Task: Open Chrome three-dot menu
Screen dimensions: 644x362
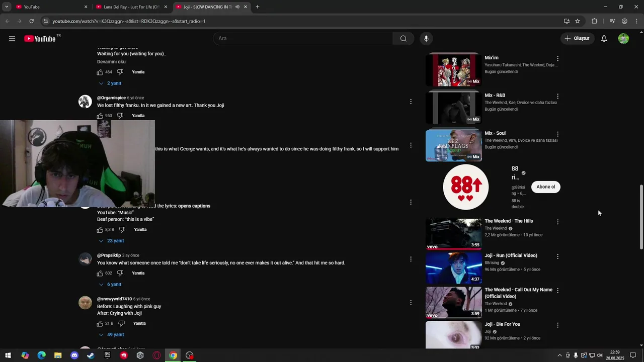Action: coord(636,21)
